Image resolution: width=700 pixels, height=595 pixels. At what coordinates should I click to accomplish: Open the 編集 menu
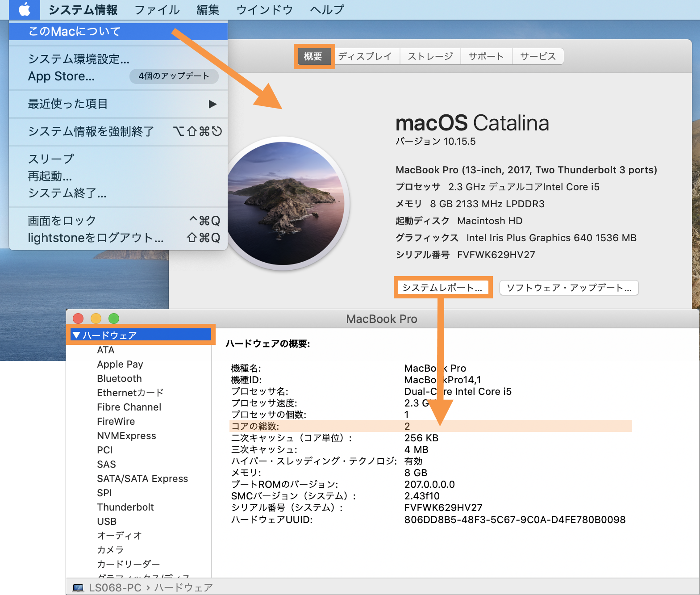pyautogui.click(x=208, y=10)
